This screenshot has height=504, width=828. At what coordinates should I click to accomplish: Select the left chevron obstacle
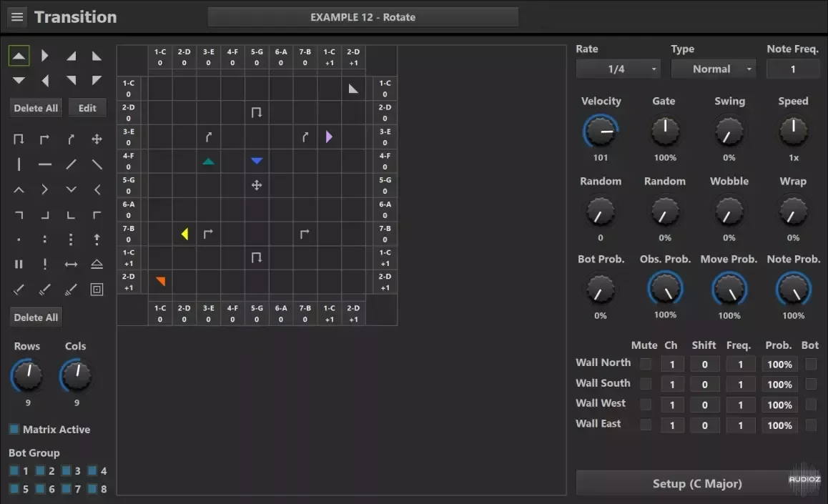97,189
